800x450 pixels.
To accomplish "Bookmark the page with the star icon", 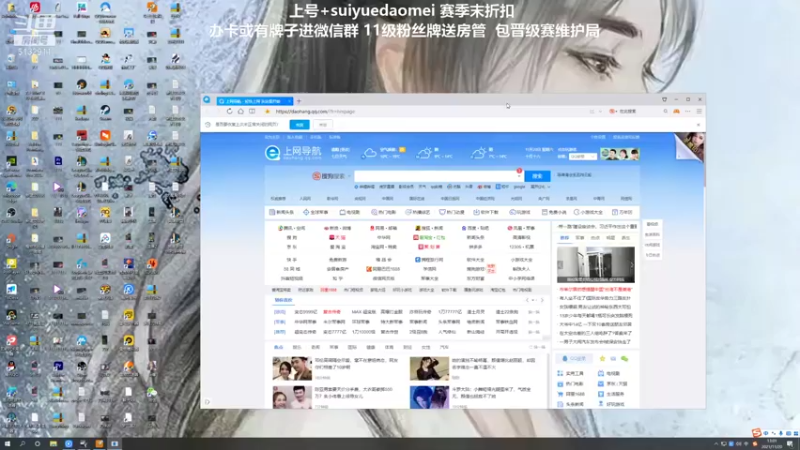I will (267, 111).
